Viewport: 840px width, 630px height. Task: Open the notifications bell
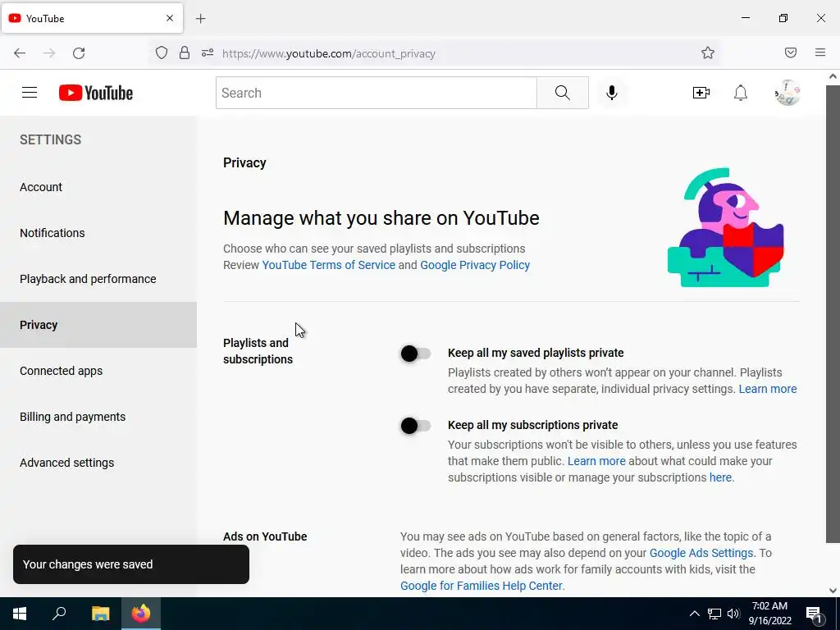click(741, 93)
